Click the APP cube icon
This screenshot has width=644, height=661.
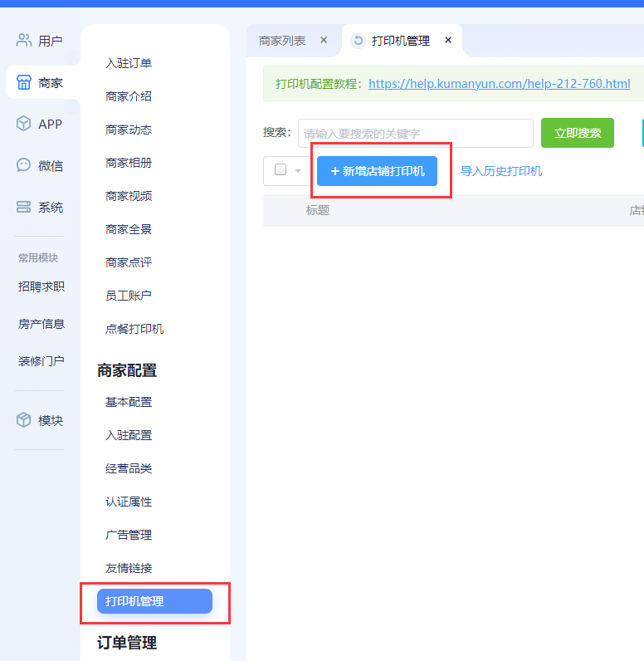point(23,124)
